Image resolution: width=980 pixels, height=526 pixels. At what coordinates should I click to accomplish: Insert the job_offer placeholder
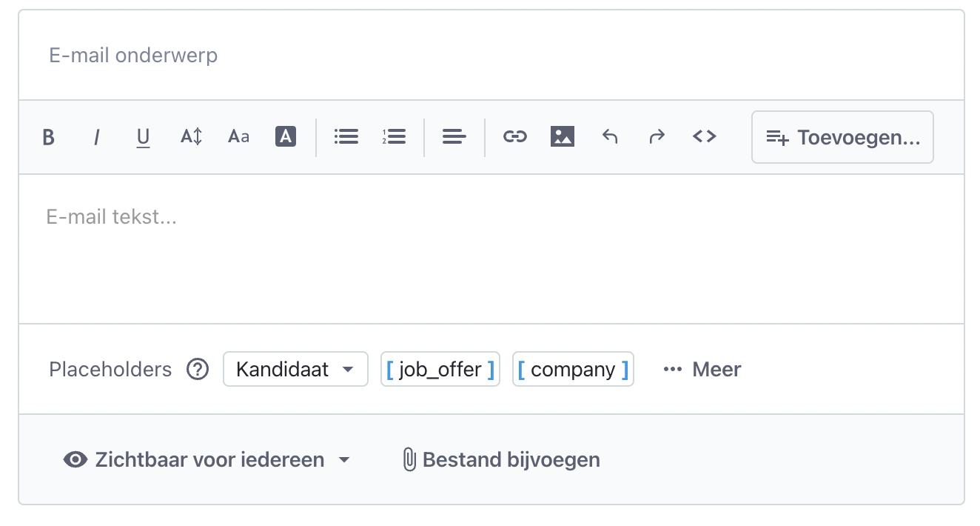[440, 369]
